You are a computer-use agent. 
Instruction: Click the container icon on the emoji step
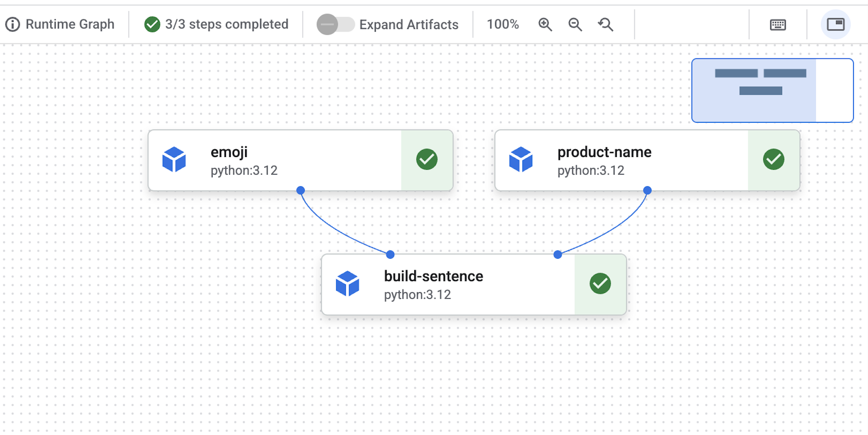click(x=174, y=160)
